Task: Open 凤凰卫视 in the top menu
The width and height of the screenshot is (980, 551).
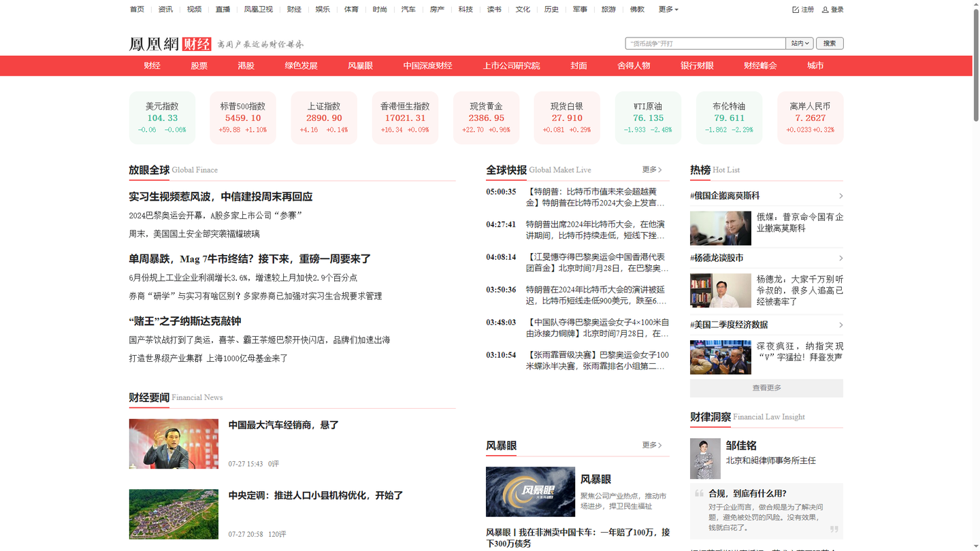Action: tap(258, 10)
